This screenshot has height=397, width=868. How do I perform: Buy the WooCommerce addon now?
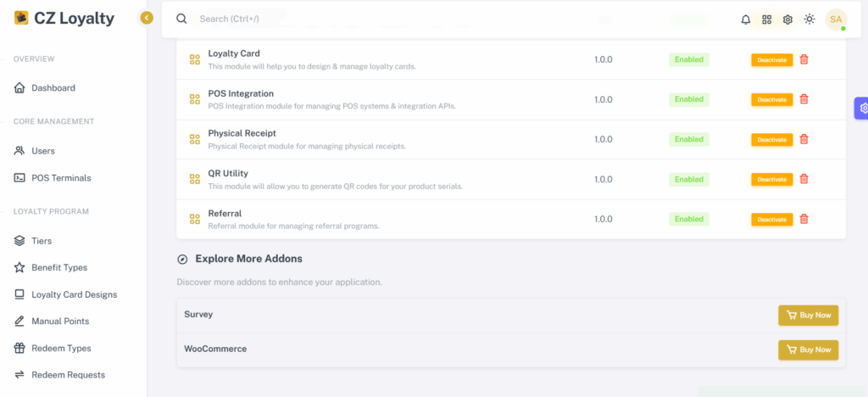click(808, 350)
